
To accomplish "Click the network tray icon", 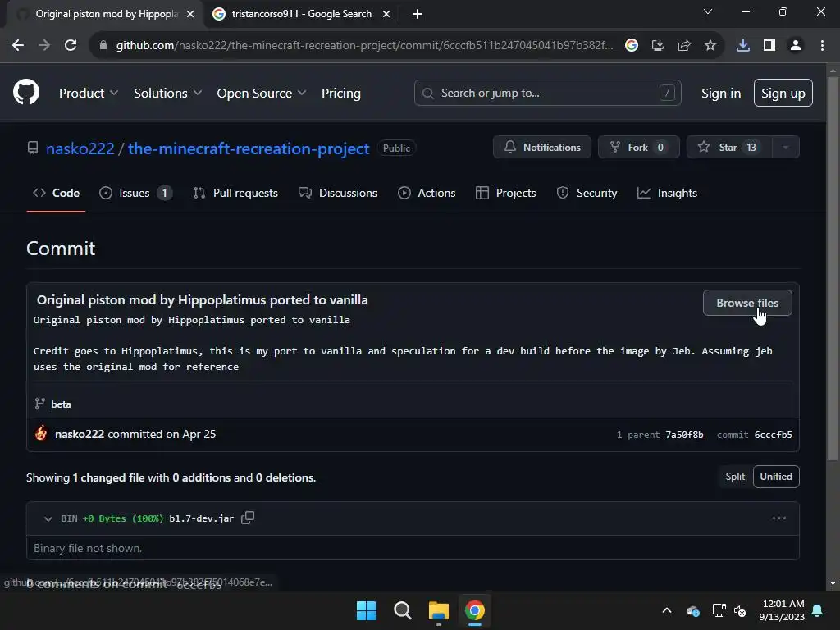I will [719, 610].
